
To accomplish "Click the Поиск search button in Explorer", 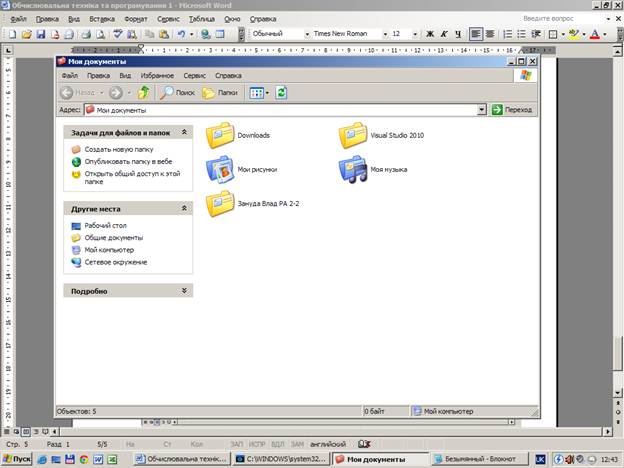I will (177, 92).
